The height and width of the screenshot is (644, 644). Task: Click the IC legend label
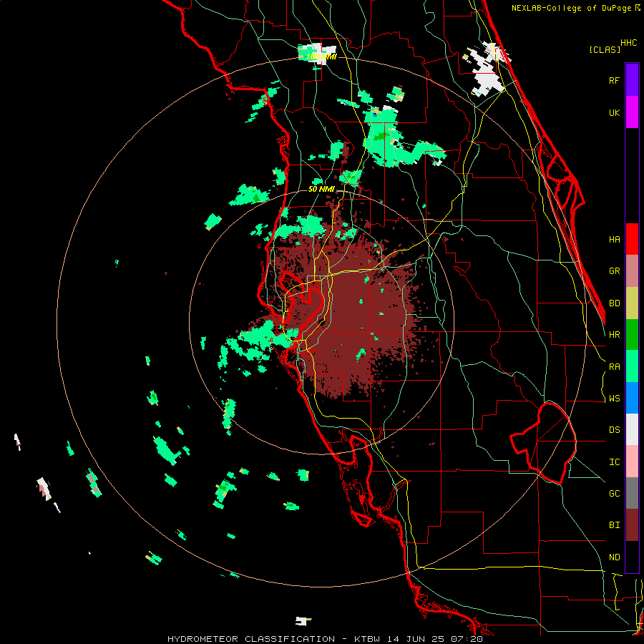coord(614,462)
